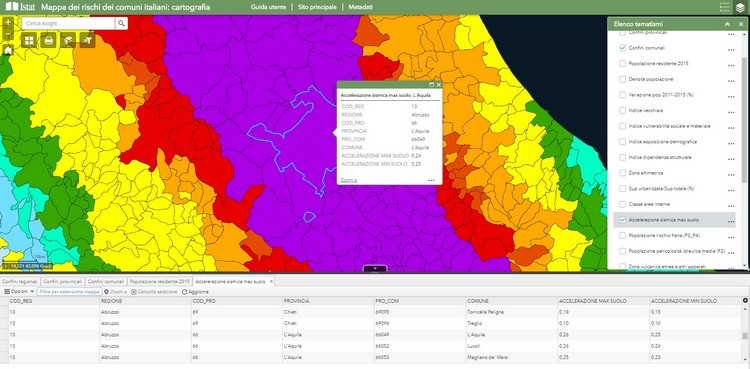750x369 pixels.
Task: Open Sito principale link
Action: point(317,7)
